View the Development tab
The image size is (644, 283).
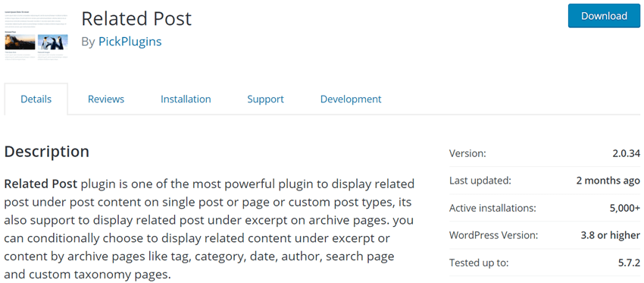click(351, 99)
